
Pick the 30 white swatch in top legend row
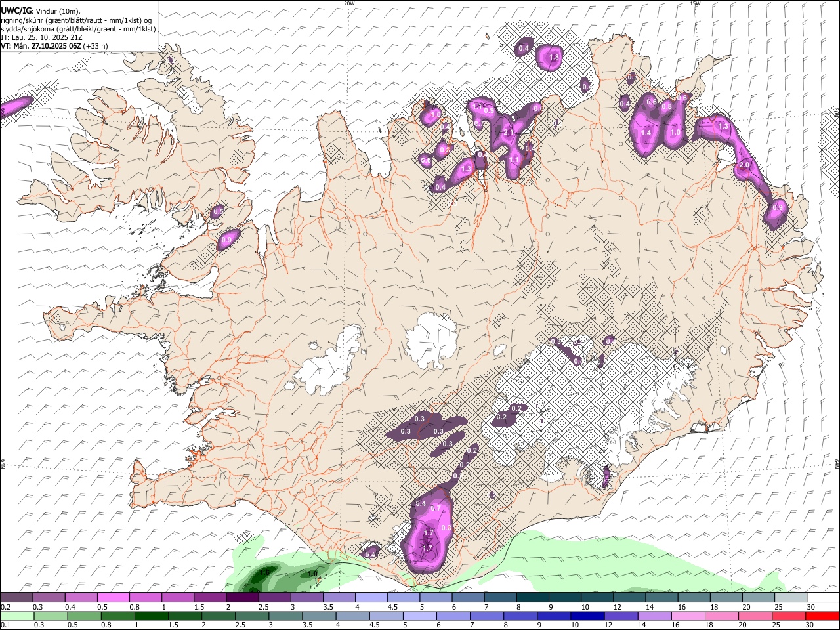(823, 598)
